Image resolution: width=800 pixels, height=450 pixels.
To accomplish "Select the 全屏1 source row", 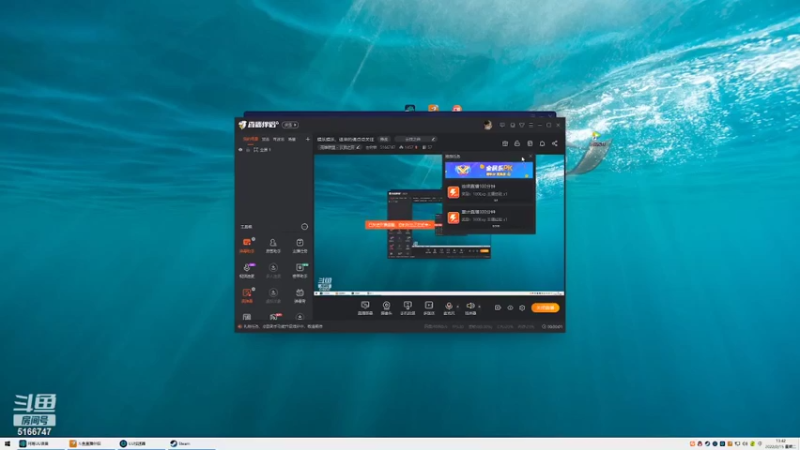I will pyautogui.click(x=274, y=150).
